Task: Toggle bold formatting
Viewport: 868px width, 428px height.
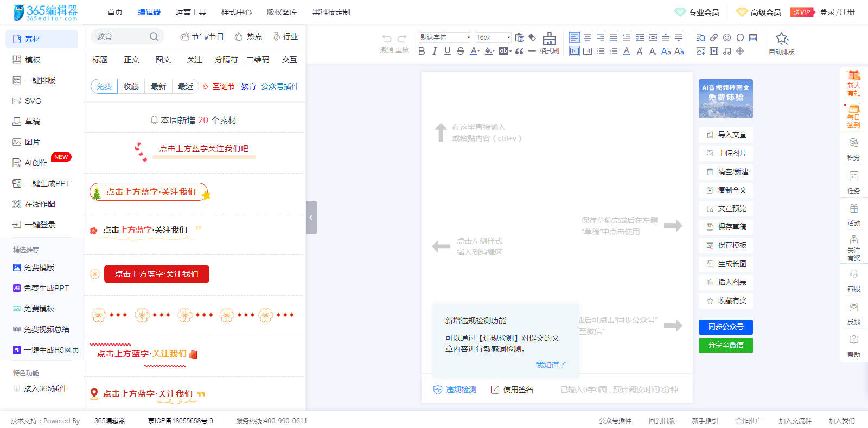Action: pyautogui.click(x=422, y=51)
